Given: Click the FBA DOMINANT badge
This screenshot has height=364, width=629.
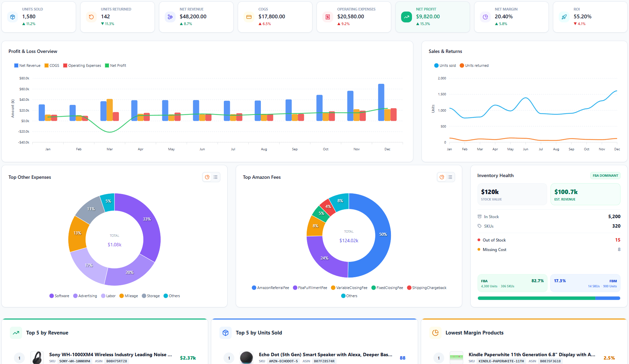Looking at the screenshot, I should point(605,175).
